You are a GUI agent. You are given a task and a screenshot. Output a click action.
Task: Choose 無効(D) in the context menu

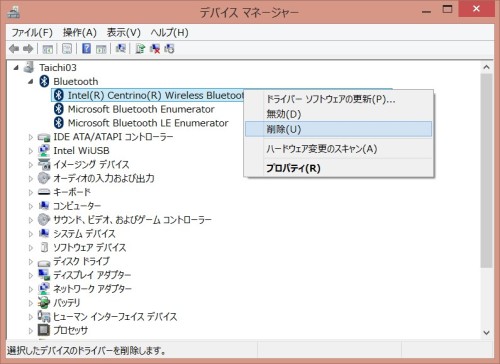pyautogui.click(x=338, y=114)
